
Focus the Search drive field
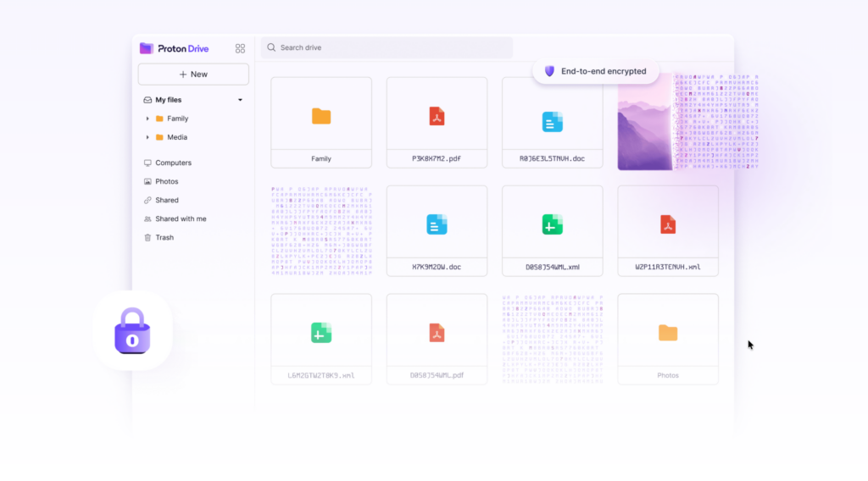tap(387, 47)
